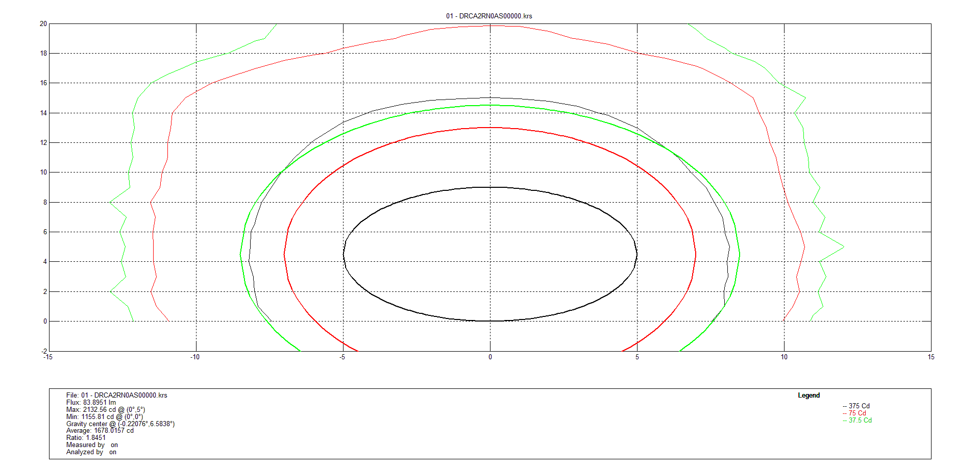The height and width of the screenshot is (468, 980).
Task: Click the Average 1678.0157 cd text
Action: tap(100, 431)
